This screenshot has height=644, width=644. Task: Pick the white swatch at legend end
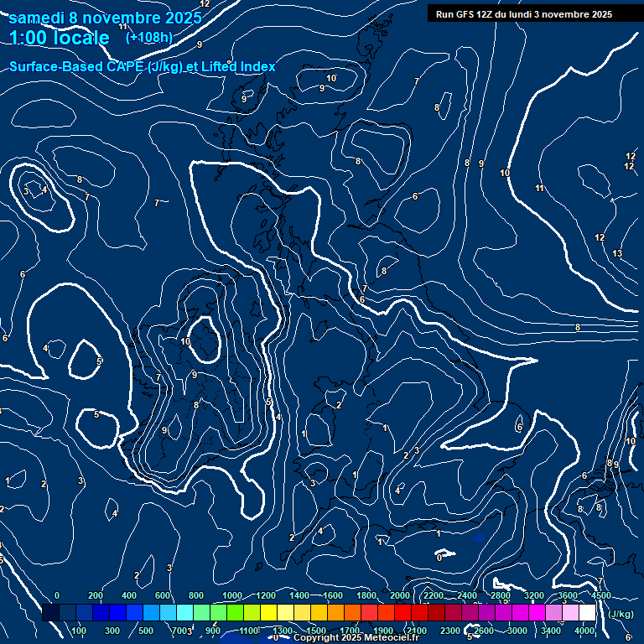587,614
